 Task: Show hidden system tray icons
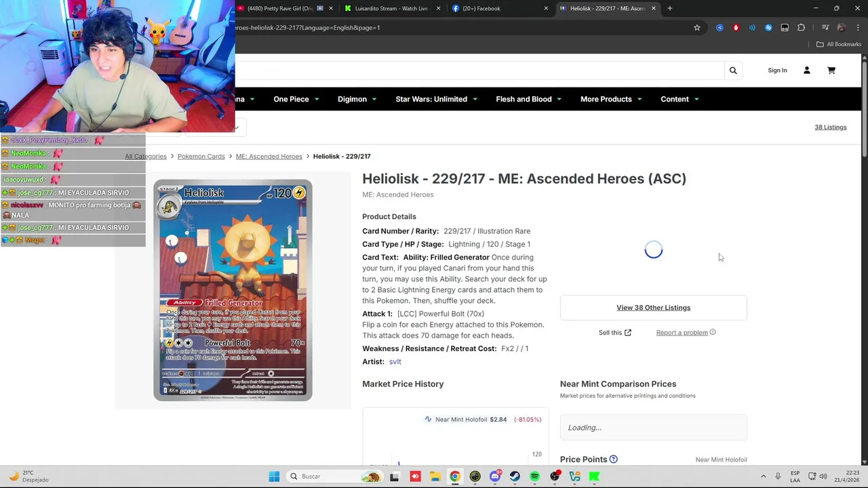tap(763, 476)
